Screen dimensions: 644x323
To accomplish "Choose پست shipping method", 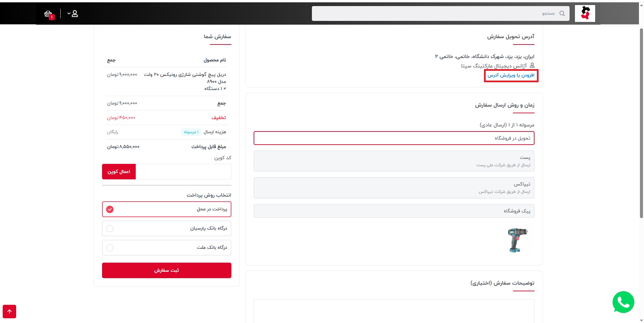I will 394,161.
